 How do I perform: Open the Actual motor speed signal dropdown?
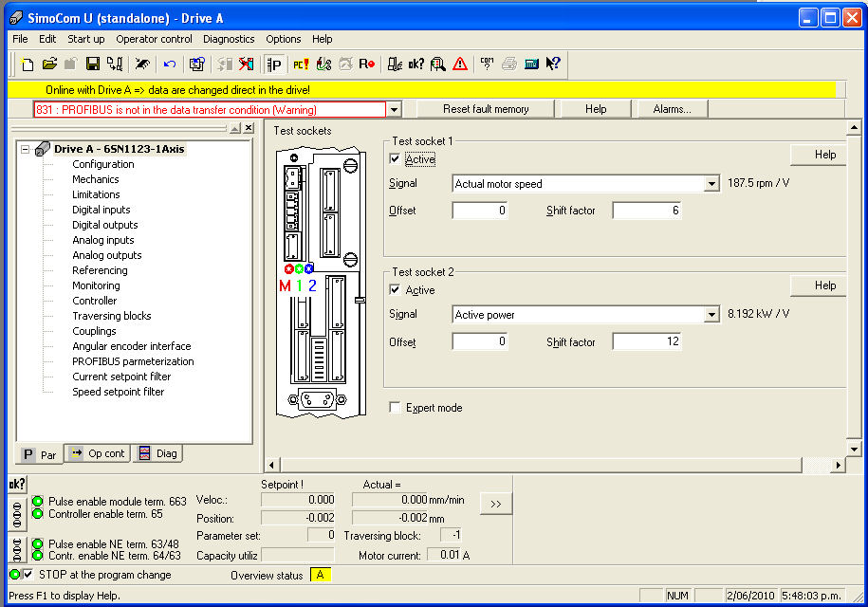tap(711, 184)
